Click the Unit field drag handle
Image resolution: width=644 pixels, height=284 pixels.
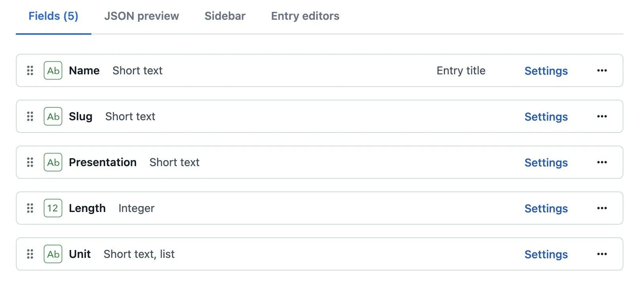click(30, 254)
